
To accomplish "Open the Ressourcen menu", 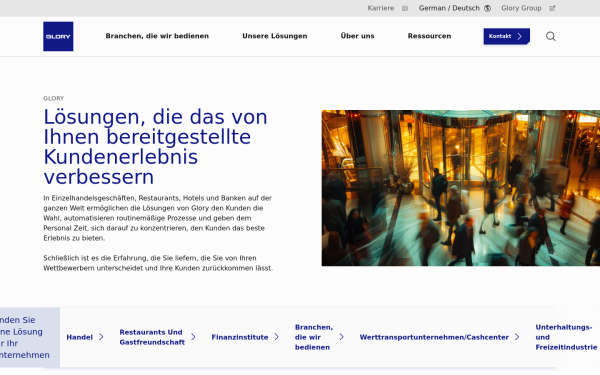I will point(429,36).
